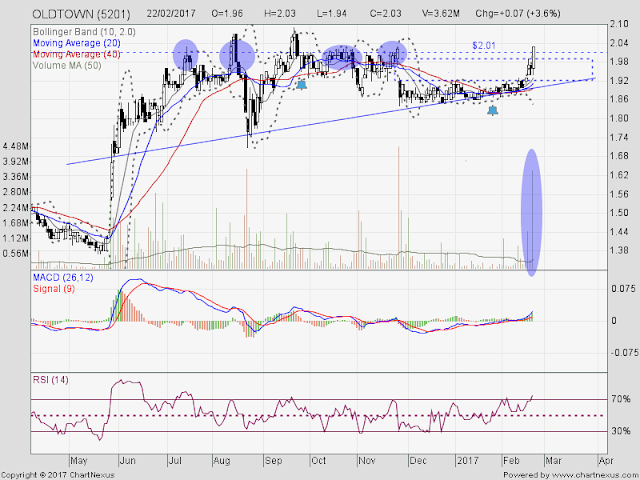Click the May month label on time axis
The height and width of the screenshot is (480, 640).
tap(79, 461)
